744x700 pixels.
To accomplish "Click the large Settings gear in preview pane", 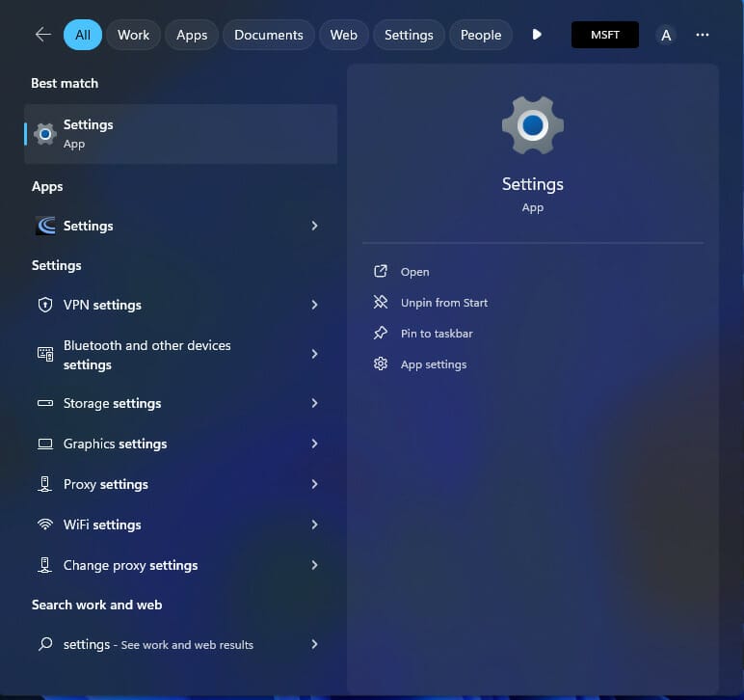I will click(x=532, y=125).
